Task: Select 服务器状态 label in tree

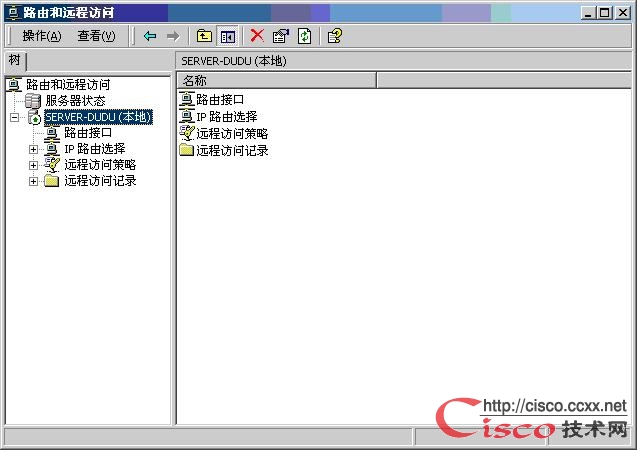Action: pyautogui.click(x=76, y=101)
